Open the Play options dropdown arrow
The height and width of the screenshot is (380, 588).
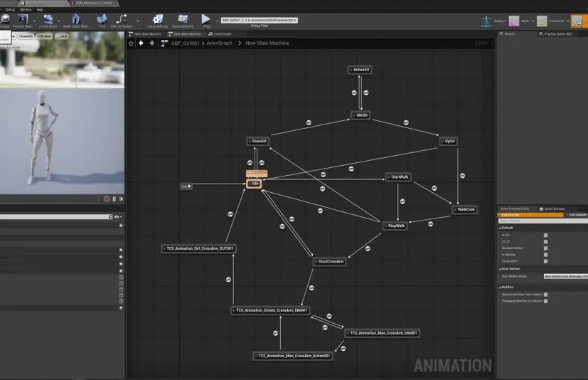click(x=217, y=21)
